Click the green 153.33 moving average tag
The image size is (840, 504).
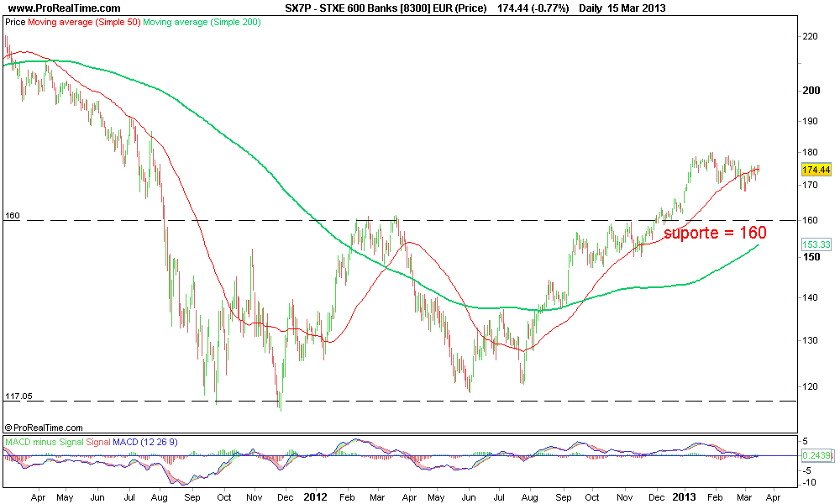click(x=816, y=244)
